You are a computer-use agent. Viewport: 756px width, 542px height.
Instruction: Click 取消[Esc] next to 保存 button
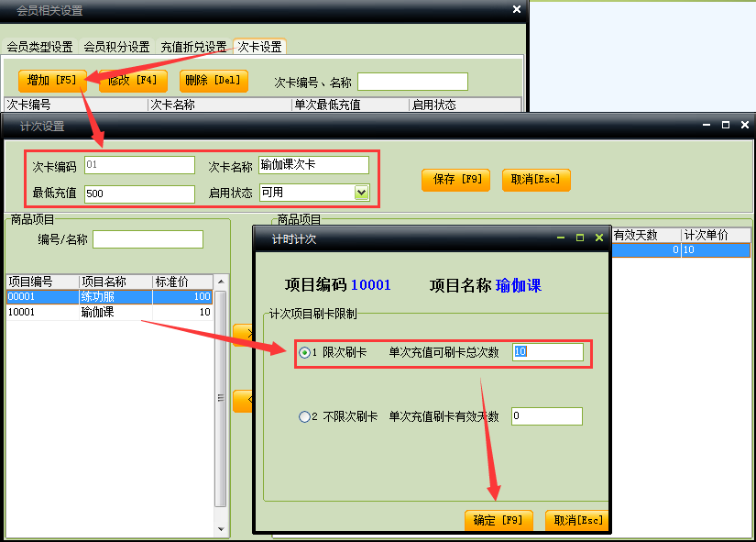(536, 180)
